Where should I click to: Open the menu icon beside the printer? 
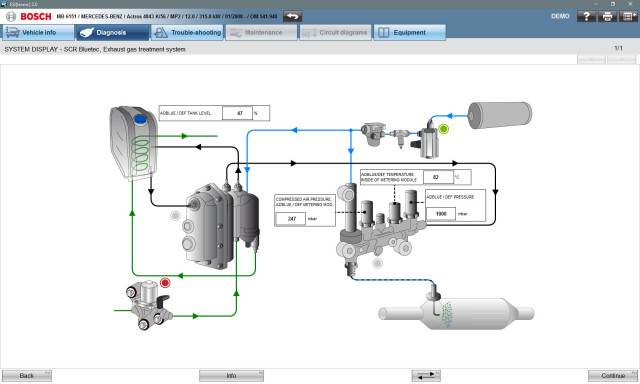tap(628, 16)
